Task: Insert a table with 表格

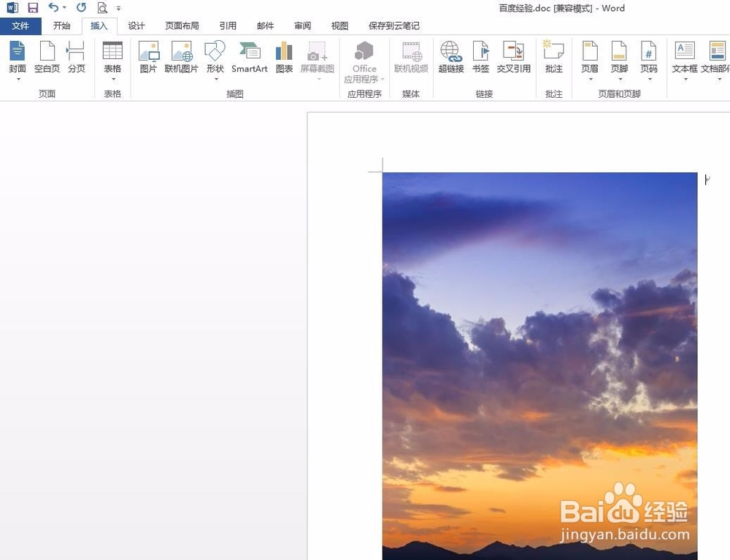Action: click(x=112, y=56)
